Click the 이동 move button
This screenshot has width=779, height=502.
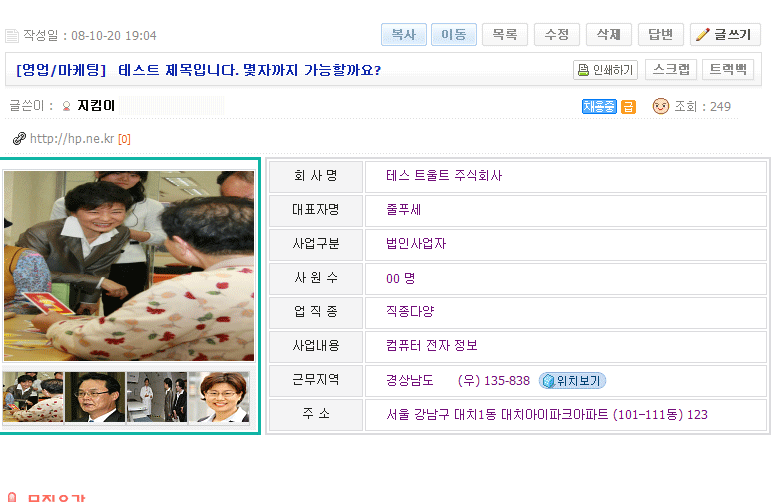tap(454, 35)
